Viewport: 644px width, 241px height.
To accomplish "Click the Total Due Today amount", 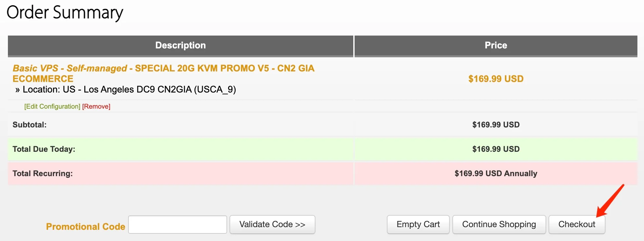I will 496,149.
